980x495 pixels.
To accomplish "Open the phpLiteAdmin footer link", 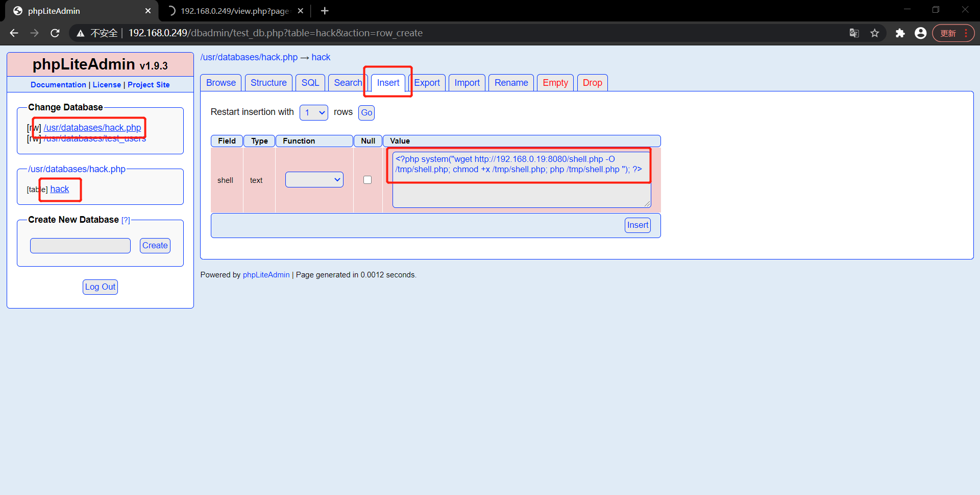I will (x=266, y=275).
